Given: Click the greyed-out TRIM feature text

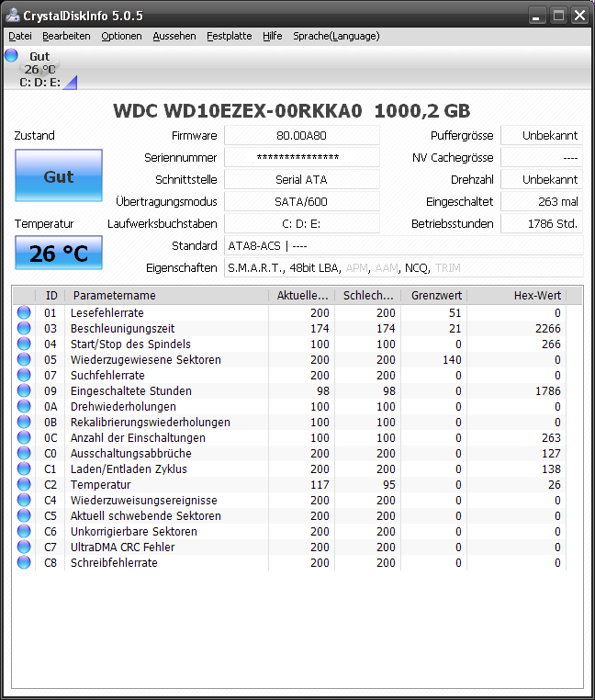Looking at the screenshot, I should 448,268.
